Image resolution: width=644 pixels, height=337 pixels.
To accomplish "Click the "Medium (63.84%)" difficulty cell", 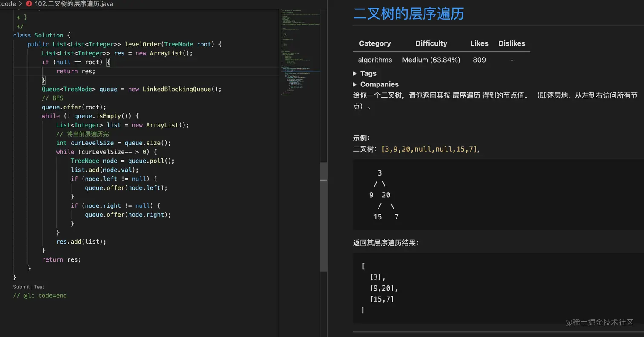I will (431, 60).
